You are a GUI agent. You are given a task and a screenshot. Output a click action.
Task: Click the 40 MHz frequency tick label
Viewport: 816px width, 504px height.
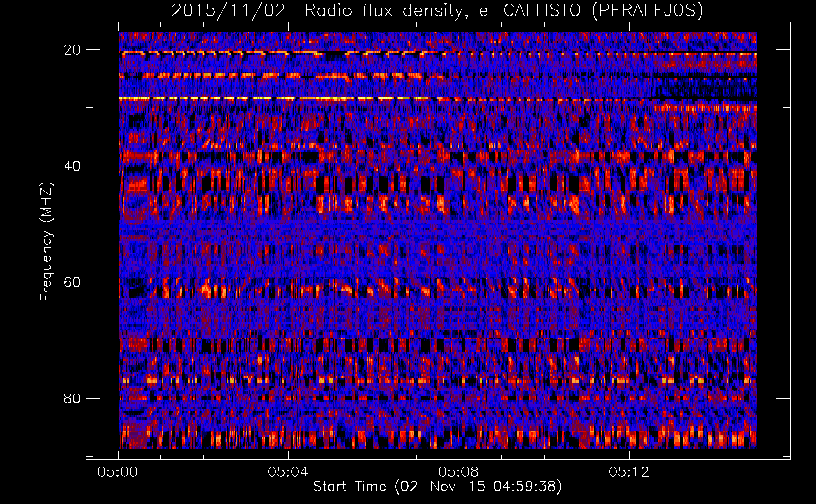pyautogui.click(x=73, y=166)
